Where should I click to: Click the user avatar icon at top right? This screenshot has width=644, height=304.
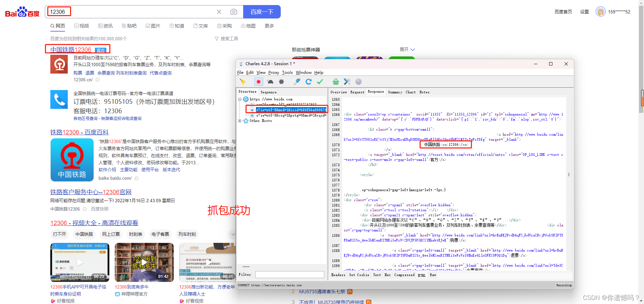coord(600,11)
